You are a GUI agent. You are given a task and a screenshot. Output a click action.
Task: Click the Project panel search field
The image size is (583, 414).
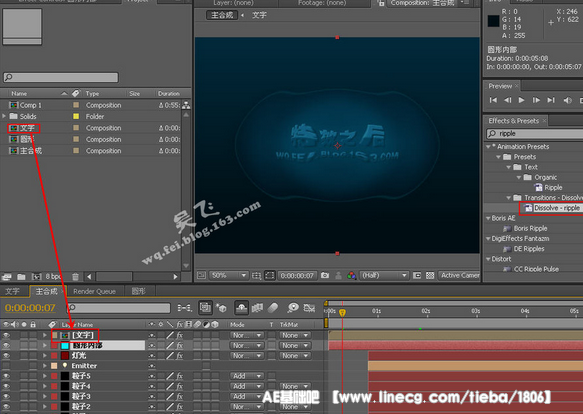click(x=61, y=77)
